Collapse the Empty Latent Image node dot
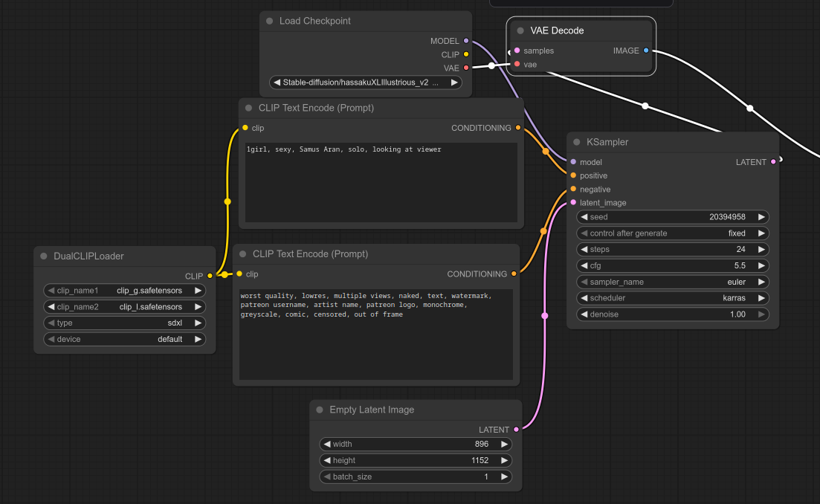 pyautogui.click(x=320, y=410)
